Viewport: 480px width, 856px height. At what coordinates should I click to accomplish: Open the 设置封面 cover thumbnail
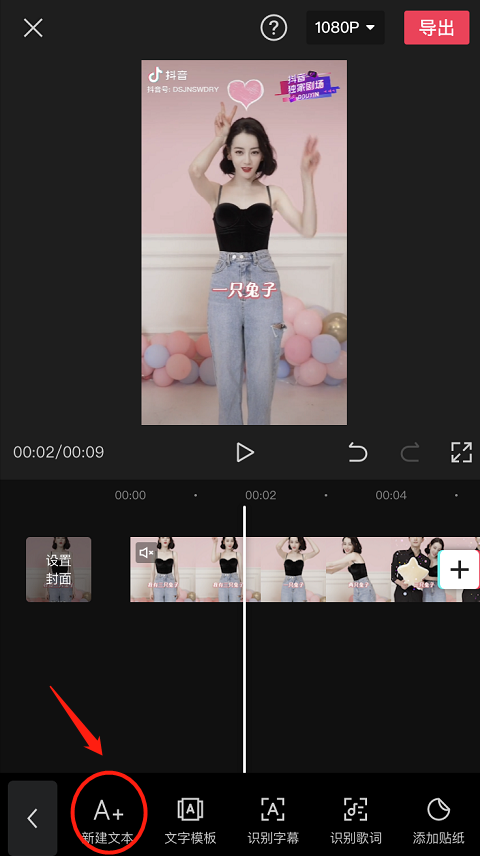(x=58, y=569)
